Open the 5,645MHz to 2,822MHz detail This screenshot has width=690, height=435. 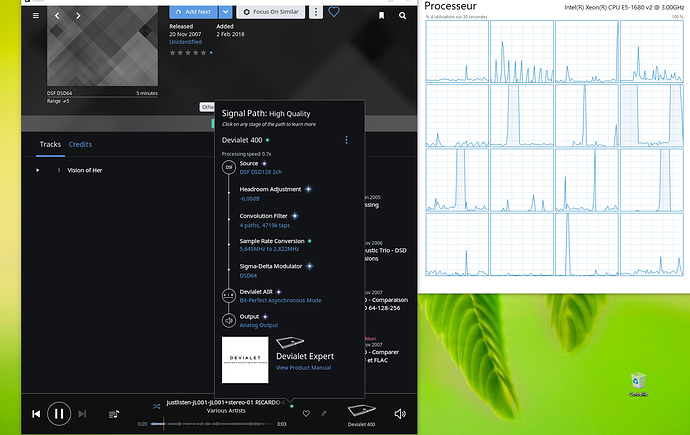[269, 249]
